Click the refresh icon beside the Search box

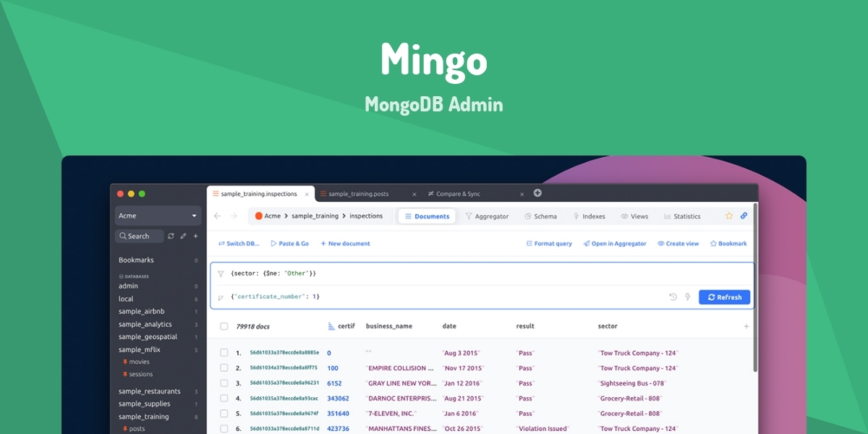pos(171,236)
